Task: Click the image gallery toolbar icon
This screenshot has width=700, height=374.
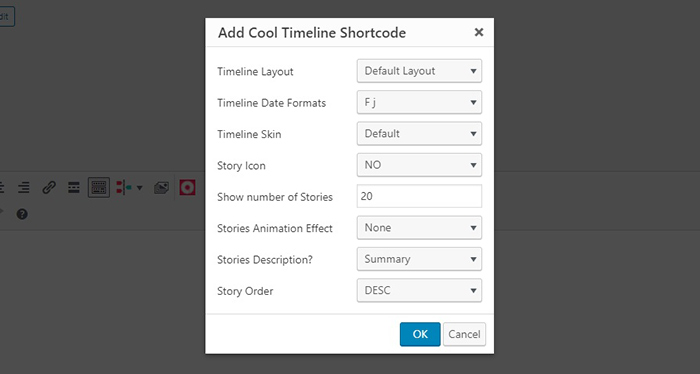Action: point(161,187)
